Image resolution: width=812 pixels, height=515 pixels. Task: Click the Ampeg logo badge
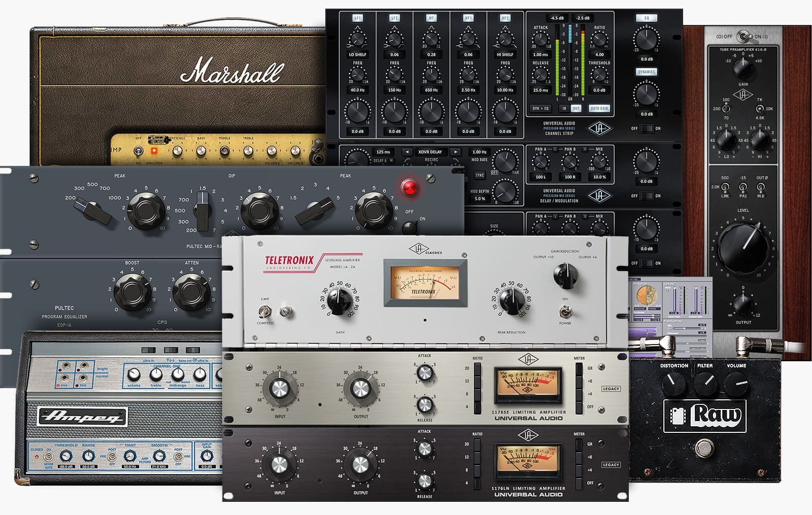tap(82, 417)
